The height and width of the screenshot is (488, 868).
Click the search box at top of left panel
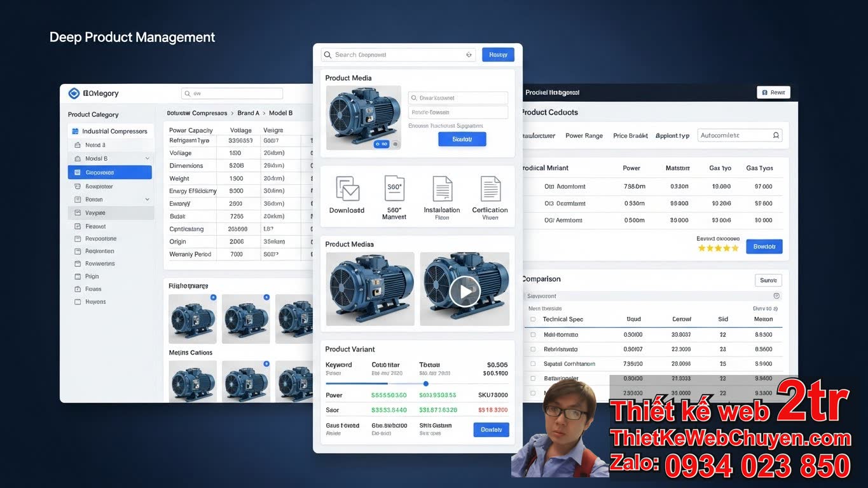232,93
